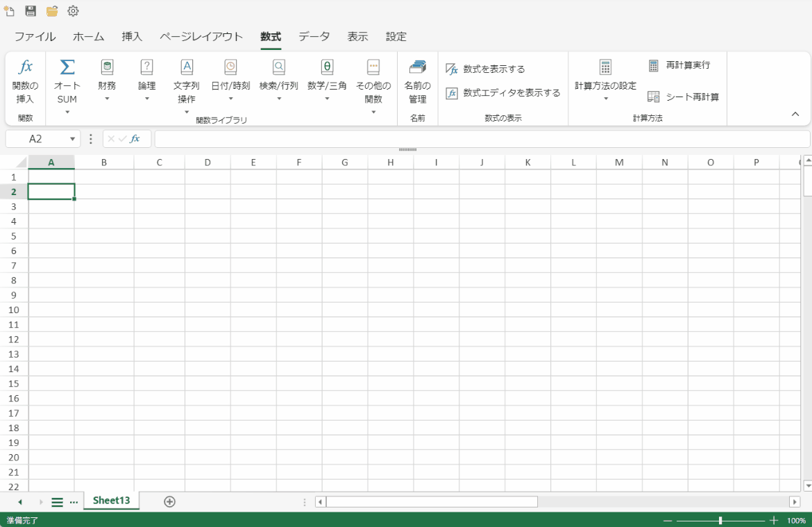Click the horizontal scroll right arrow
Image resolution: width=812 pixels, height=527 pixels.
point(795,501)
